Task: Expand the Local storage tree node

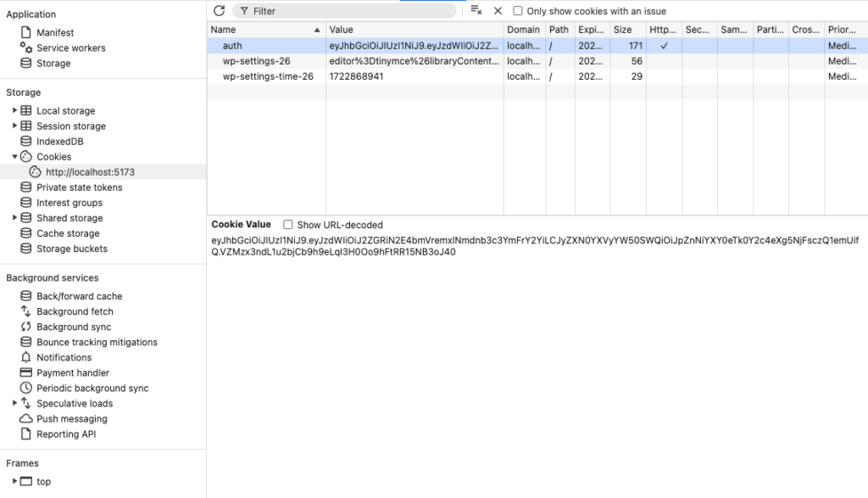Action: [14, 111]
